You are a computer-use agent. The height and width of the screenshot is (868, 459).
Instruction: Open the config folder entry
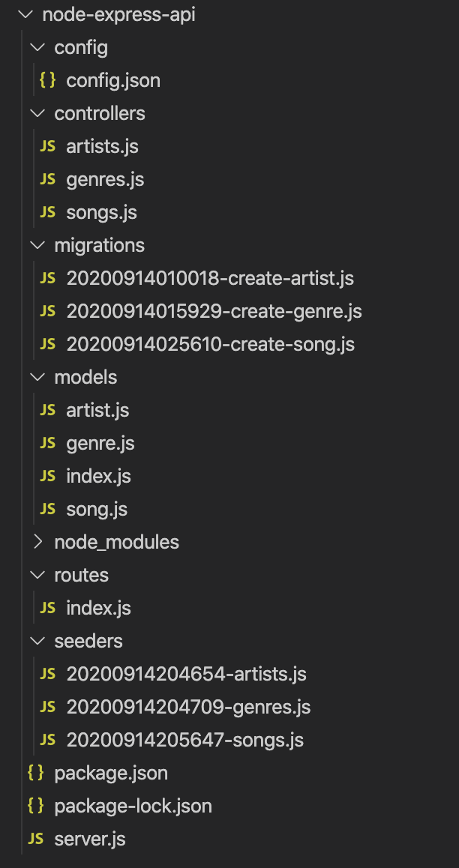click(81, 47)
